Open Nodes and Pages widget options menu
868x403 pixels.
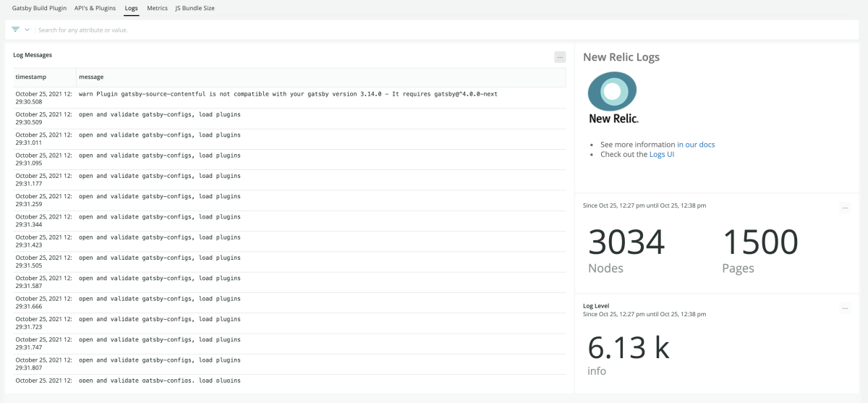[x=844, y=208]
